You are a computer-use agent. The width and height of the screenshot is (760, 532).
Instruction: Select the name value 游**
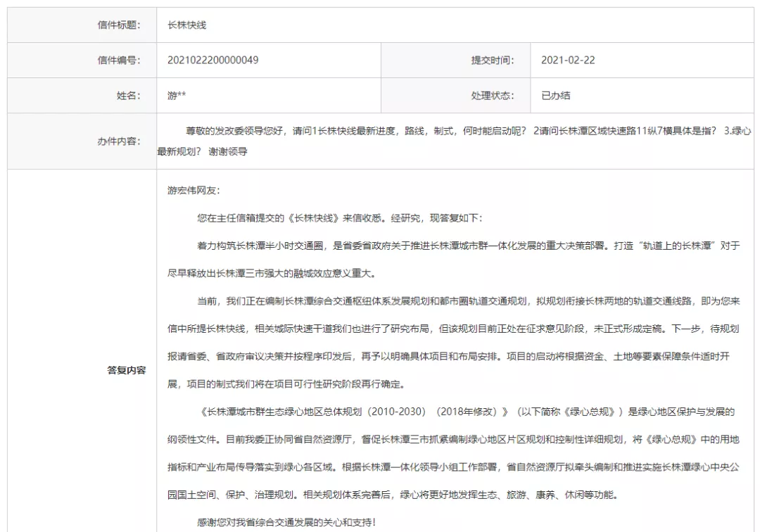[177, 96]
